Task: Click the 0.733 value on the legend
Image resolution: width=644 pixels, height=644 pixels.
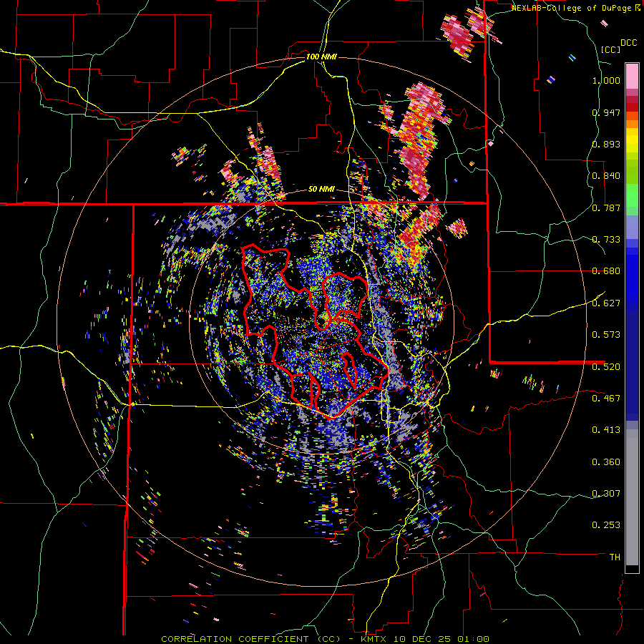Action: click(606, 240)
